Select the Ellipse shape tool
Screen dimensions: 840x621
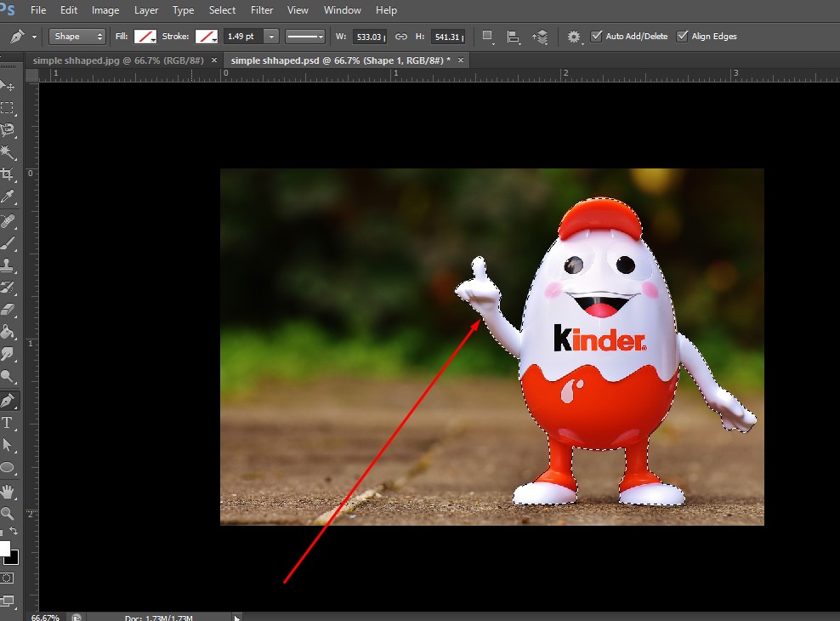coord(8,467)
